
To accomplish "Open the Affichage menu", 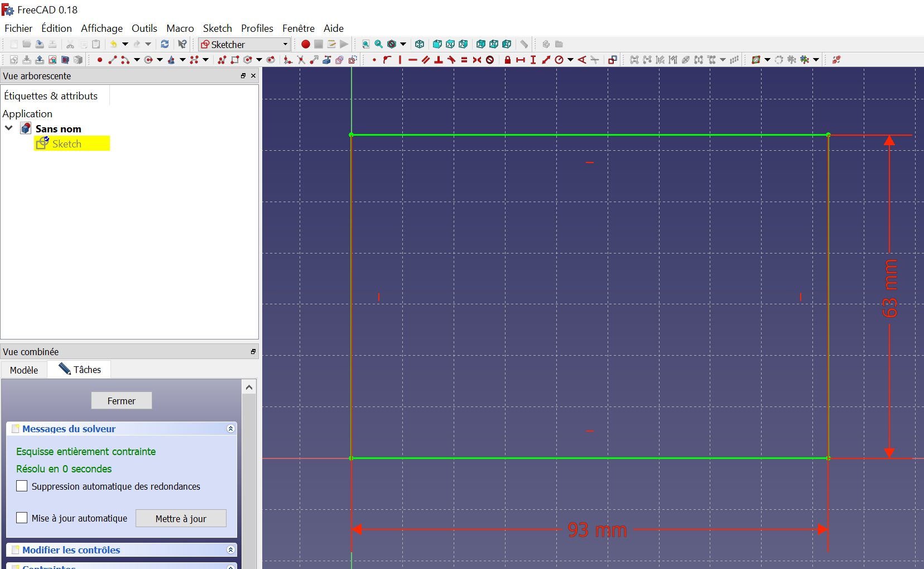I will tap(102, 28).
